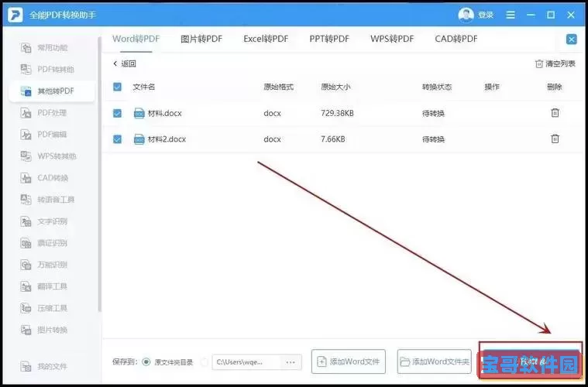
Task: Click the docx format cell of 材料2.docx
Action: [x=272, y=139]
